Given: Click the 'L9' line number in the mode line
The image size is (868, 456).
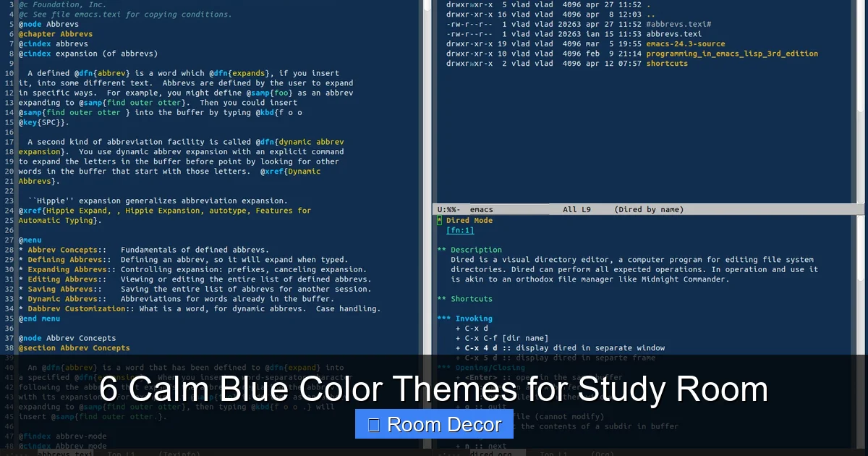Looking at the screenshot, I should click(x=586, y=210).
